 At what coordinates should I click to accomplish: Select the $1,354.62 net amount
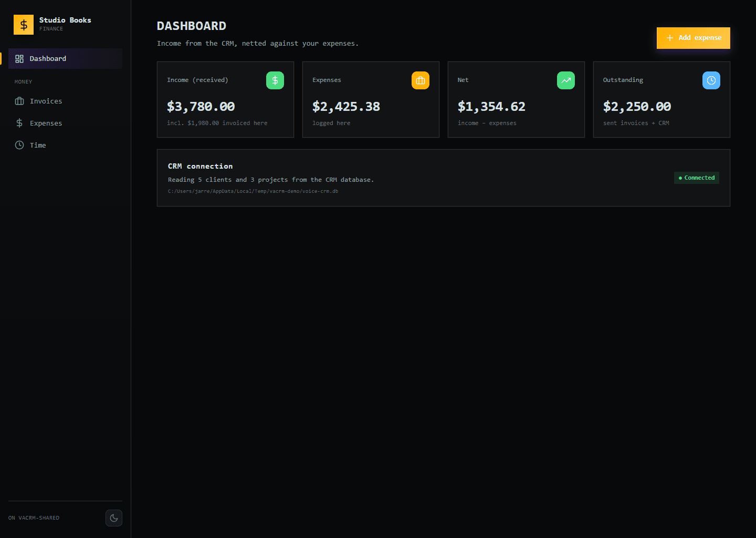point(492,107)
